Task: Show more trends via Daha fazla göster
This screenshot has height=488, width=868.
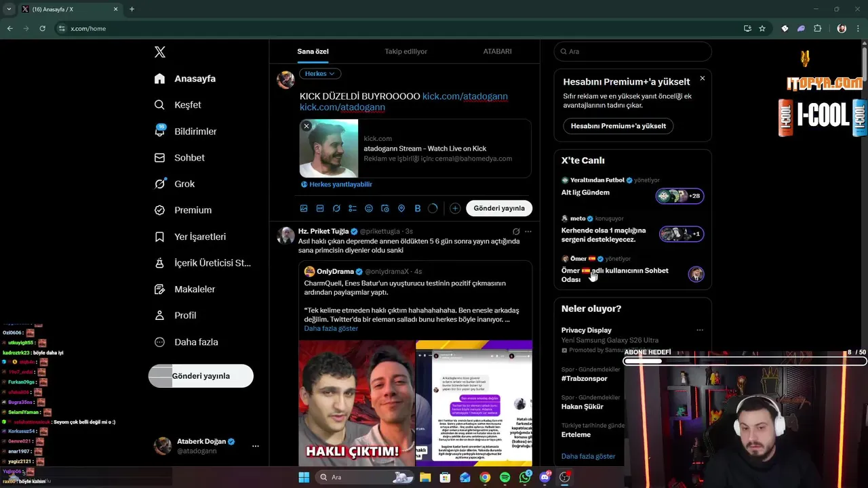Action: click(x=588, y=456)
